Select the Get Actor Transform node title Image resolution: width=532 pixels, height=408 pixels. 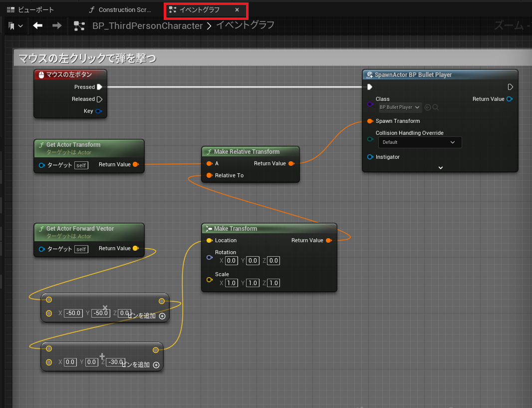pyautogui.click(x=73, y=145)
